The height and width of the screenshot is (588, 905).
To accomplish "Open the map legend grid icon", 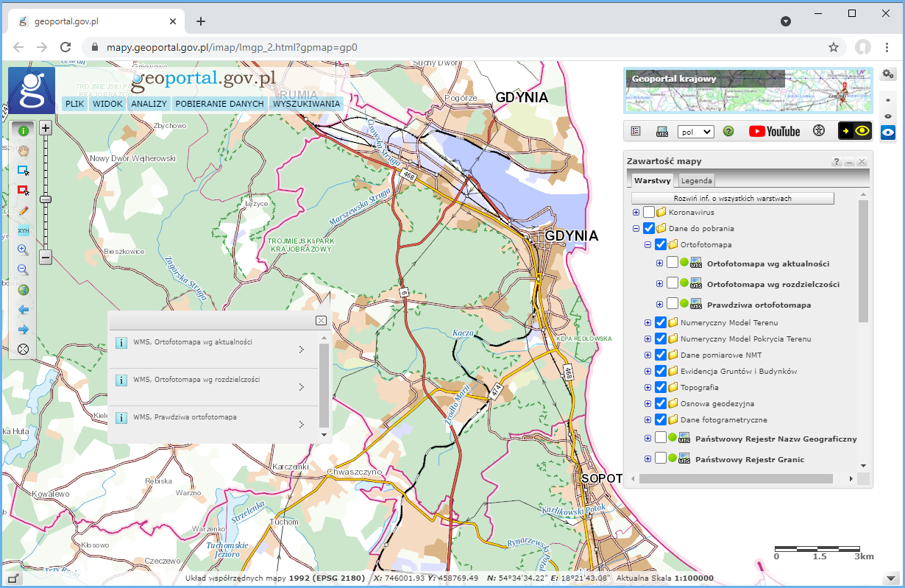I will [636, 131].
